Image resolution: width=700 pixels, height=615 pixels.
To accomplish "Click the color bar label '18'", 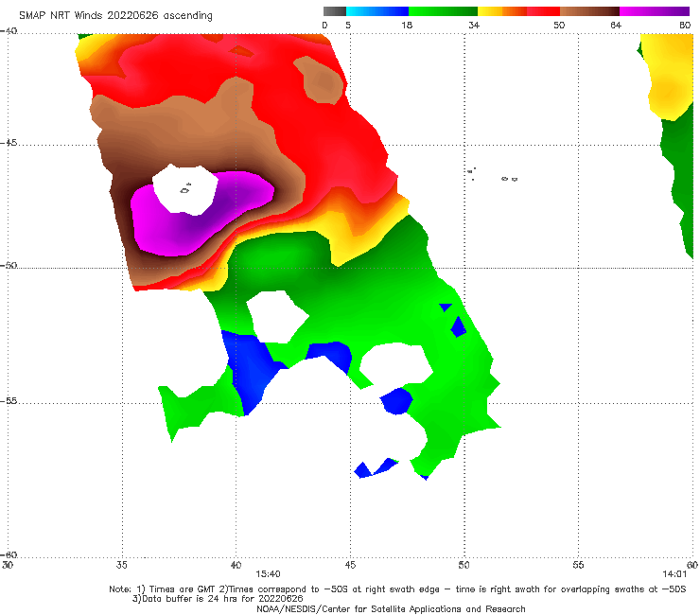I will tap(407, 26).
